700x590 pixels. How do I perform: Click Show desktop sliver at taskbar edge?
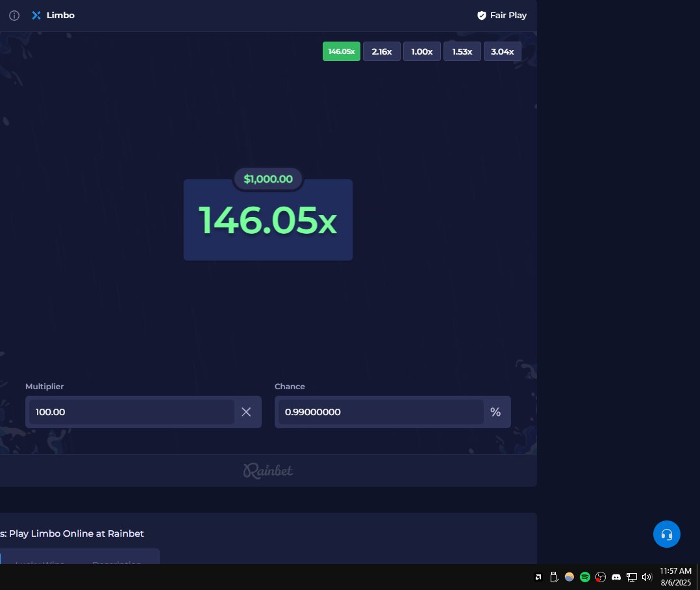(x=698, y=576)
